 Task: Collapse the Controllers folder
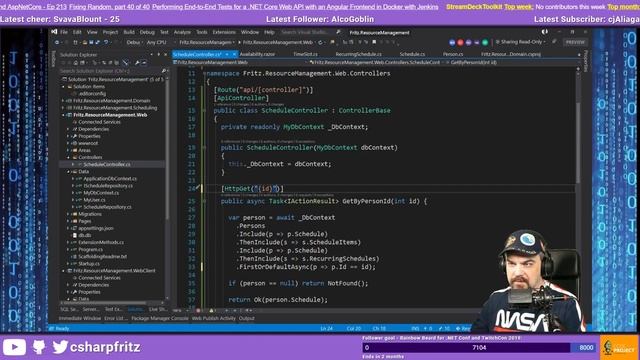(x=68, y=157)
